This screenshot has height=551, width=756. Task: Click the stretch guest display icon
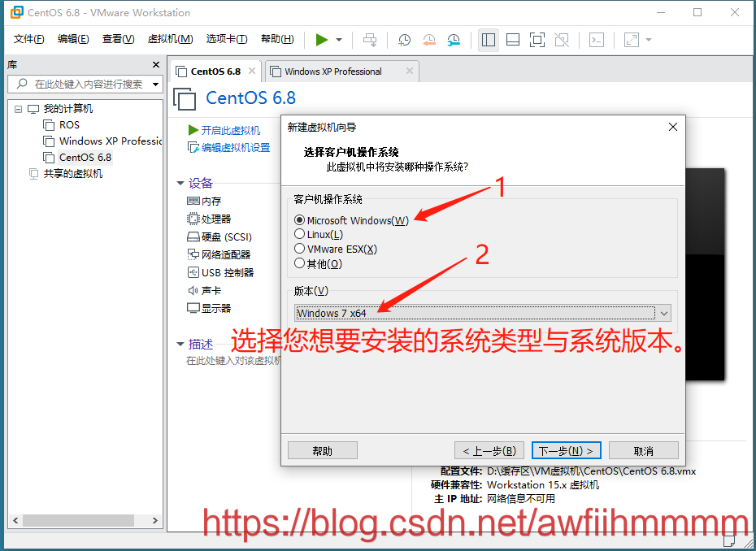point(631,40)
